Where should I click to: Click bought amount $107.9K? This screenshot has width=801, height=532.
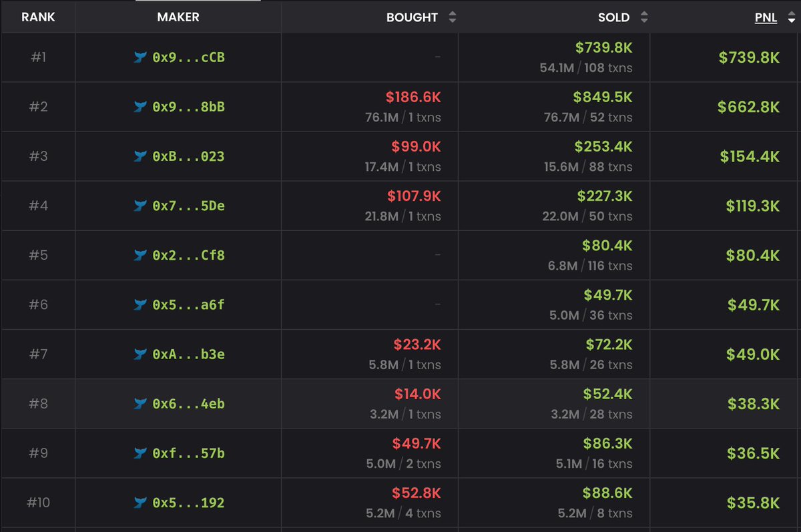tap(414, 196)
